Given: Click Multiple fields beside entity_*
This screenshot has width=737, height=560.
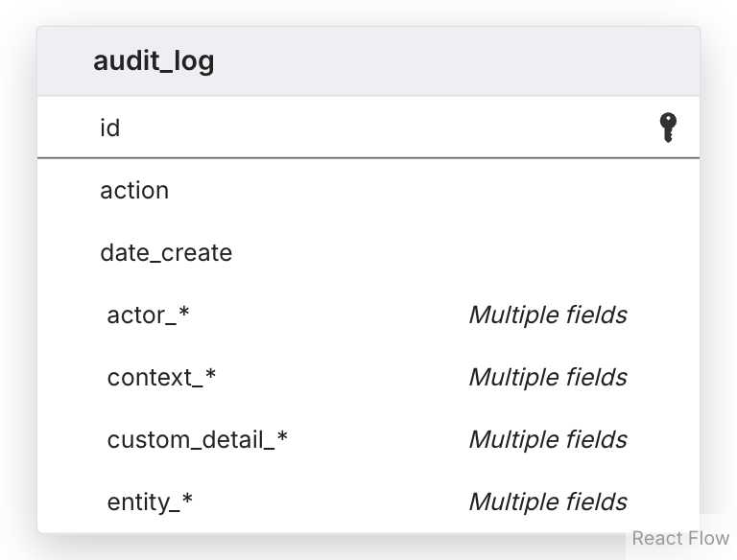Looking at the screenshot, I should point(547,502).
